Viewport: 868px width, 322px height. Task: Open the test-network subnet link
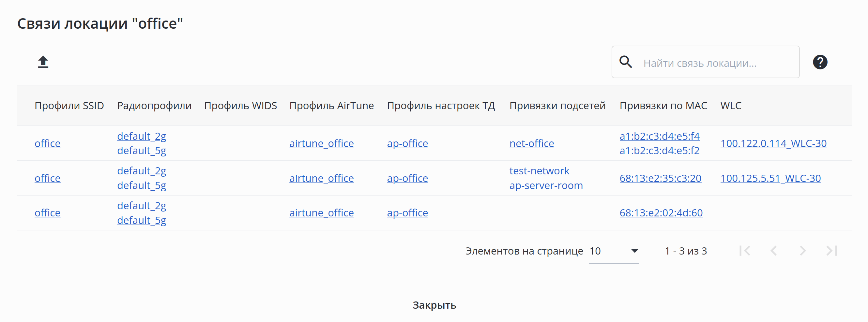point(539,171)
